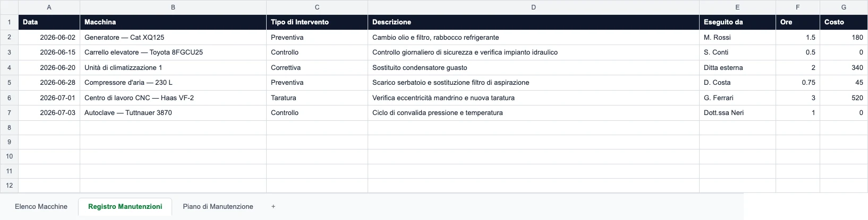
Task: Select 'Controllo' cell in the Autoclave row
Action: point(317,113)
